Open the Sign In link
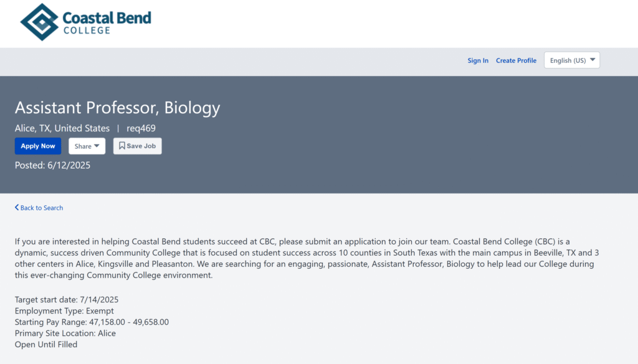The height and width of the screenshot is (364, 638). [x=478, y=60]
